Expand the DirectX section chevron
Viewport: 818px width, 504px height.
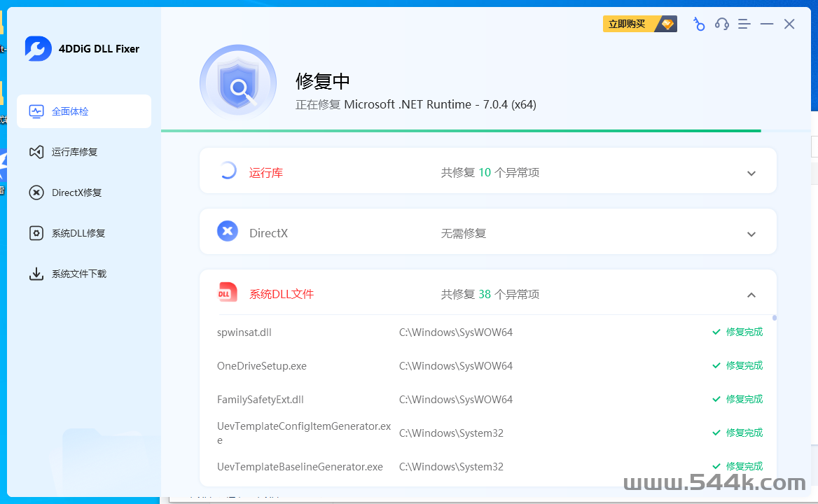pyautogui.click(x=751, y=234)
